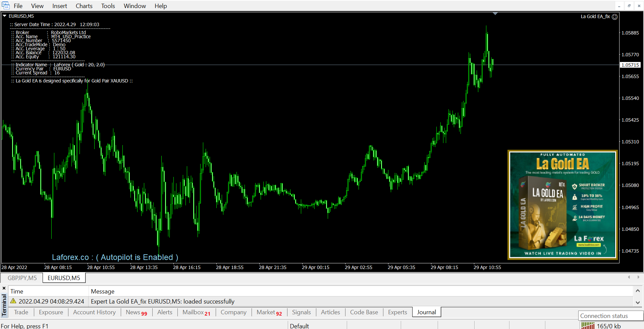Click the chart tabs right scroll arrow
644x329 pixels.
click(x=638, y=277)
